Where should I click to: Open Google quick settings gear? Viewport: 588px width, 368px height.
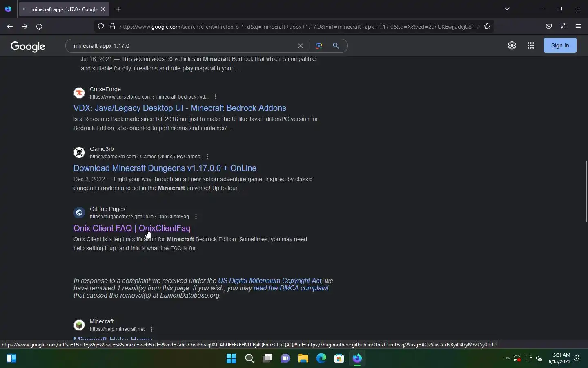(x=512, y=45)
